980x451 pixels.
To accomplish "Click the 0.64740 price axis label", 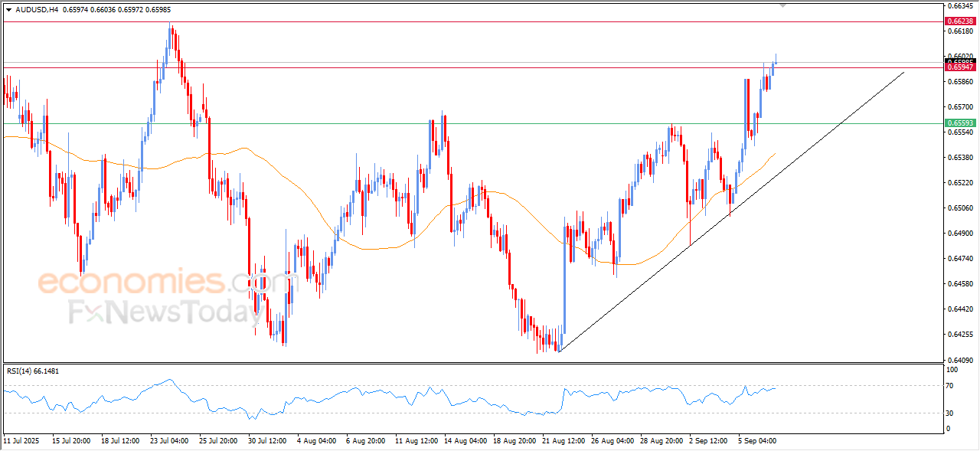I will [961, 258].
